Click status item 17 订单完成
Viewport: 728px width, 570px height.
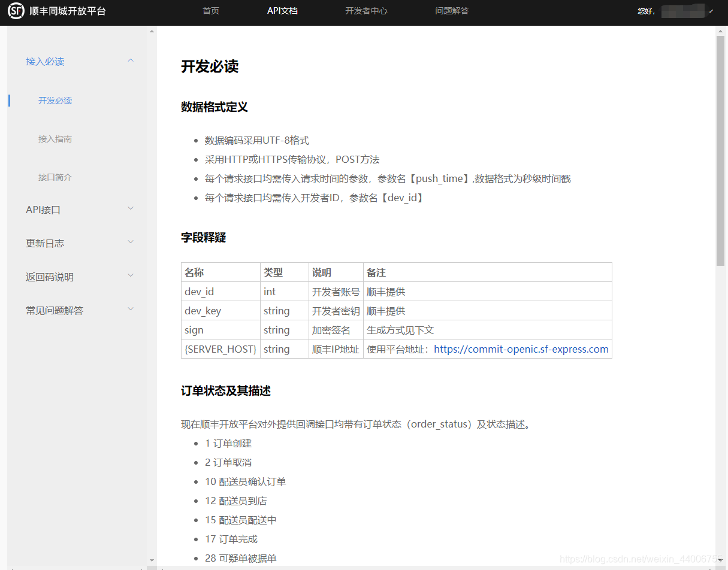231,539
